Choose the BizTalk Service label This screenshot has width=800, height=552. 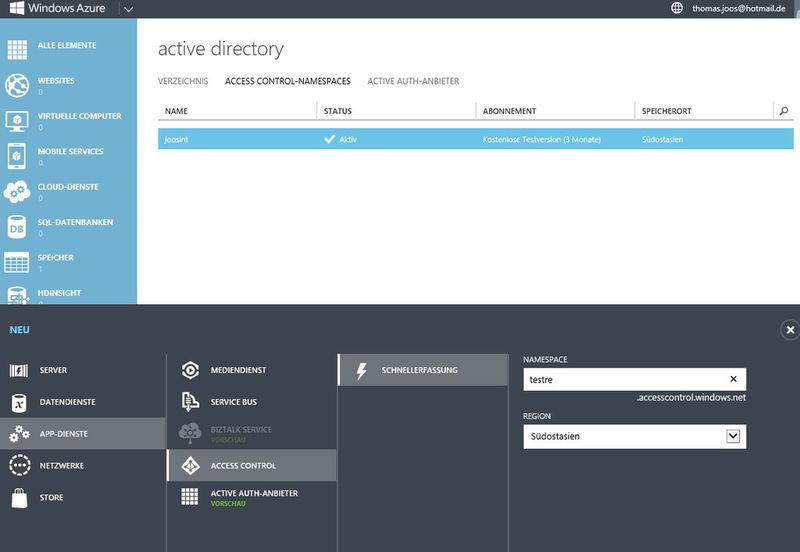241,430
